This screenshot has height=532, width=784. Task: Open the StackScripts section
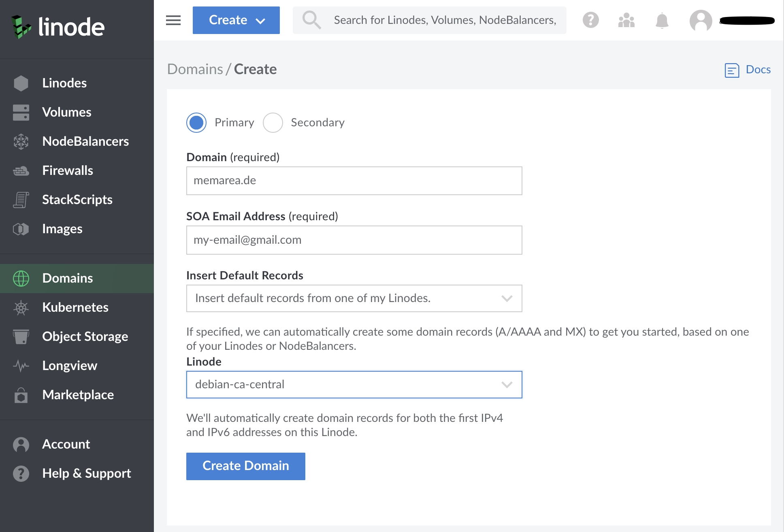pos(77,200)
